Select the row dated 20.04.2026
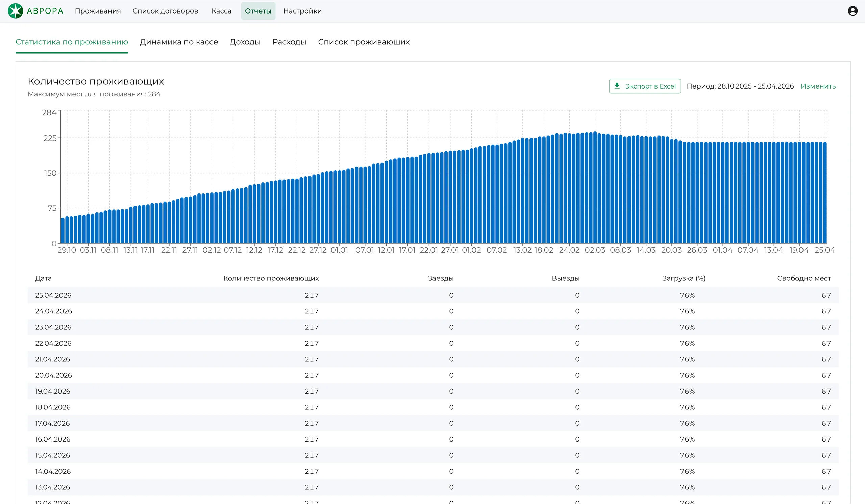This screenshot has width=865, height=504. 433,375
